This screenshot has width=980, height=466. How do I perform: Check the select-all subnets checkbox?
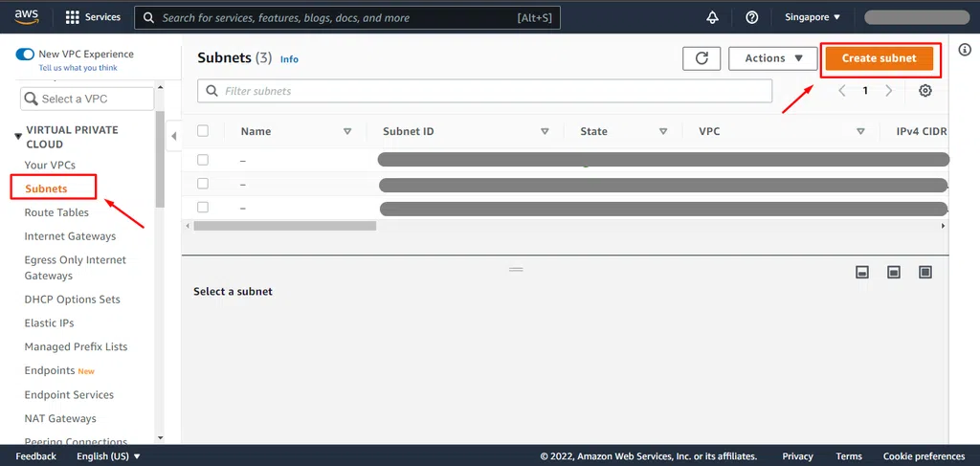click(203, 130)
